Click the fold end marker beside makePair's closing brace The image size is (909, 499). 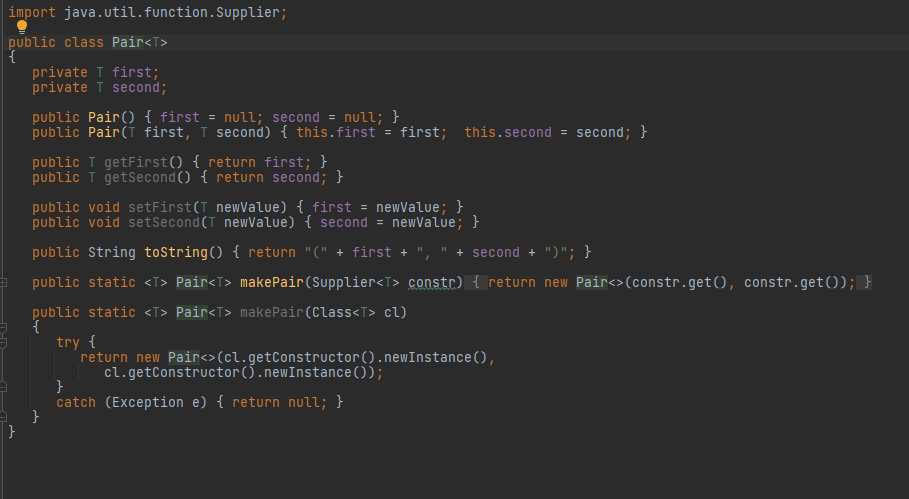point(3,416)
